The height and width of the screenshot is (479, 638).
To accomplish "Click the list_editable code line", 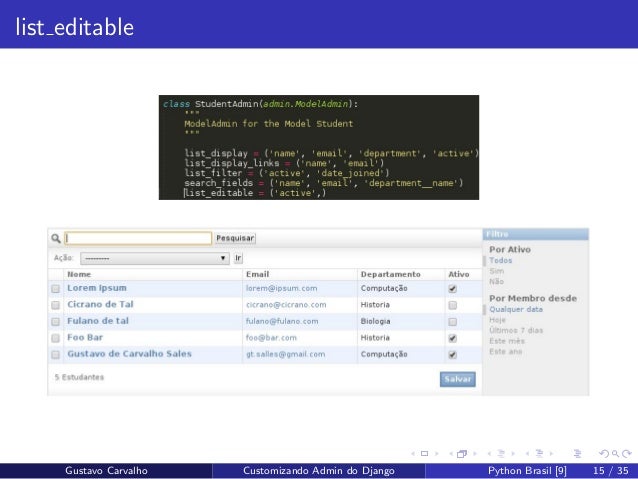I will tap(255, 193).
